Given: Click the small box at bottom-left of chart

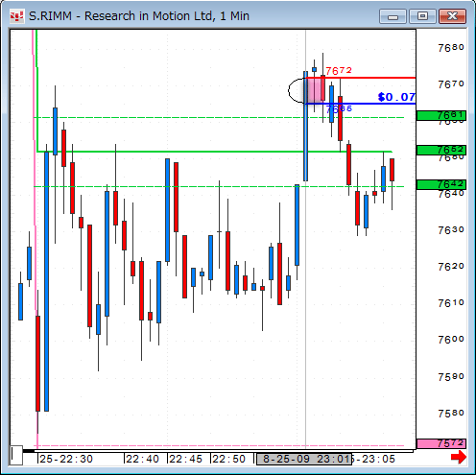Looking at the screenshot, I should (16, 455).
